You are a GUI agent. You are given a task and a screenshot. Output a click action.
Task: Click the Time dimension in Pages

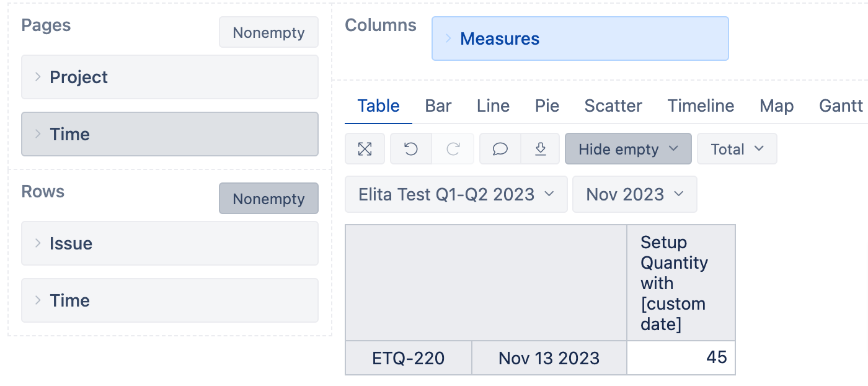coord(170,134)
